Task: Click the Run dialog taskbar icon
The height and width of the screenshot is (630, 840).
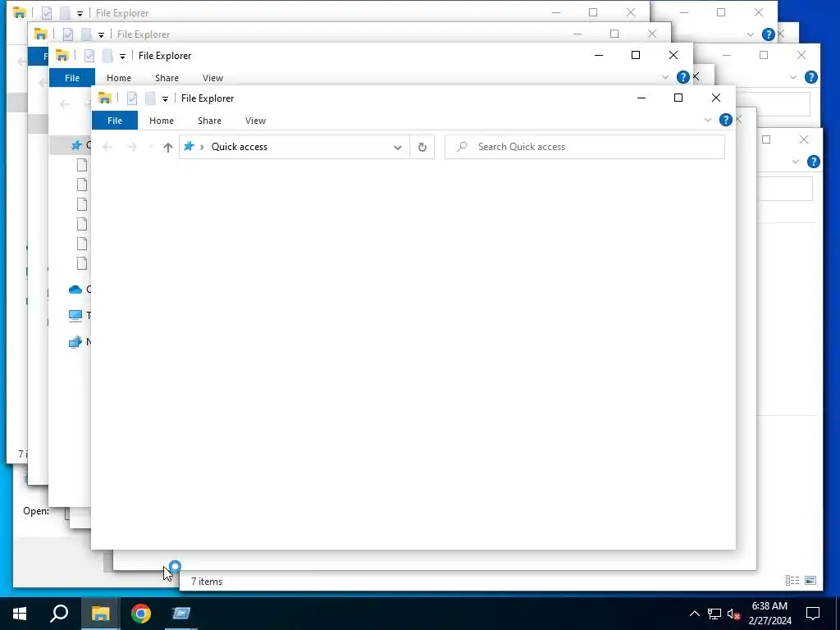Action: pyautogui.click(x=181, y=614)
